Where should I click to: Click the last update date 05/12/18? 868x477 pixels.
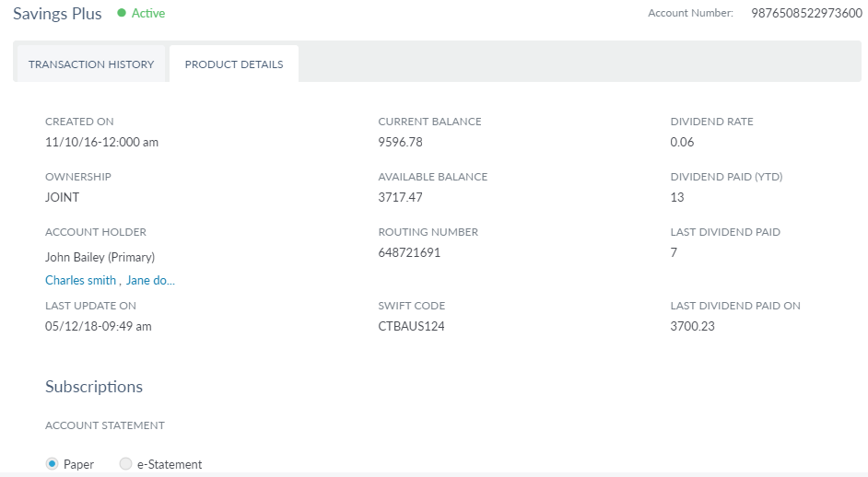point(98,326)
